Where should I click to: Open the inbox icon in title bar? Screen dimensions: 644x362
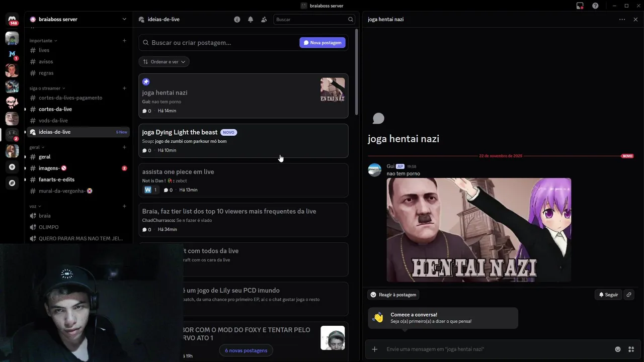point(580,6)
